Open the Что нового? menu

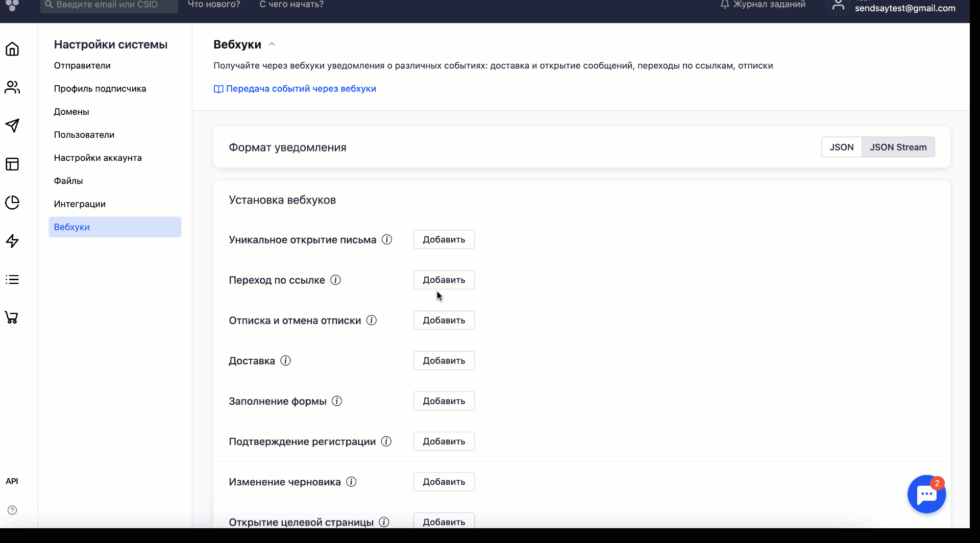point(213,4)
